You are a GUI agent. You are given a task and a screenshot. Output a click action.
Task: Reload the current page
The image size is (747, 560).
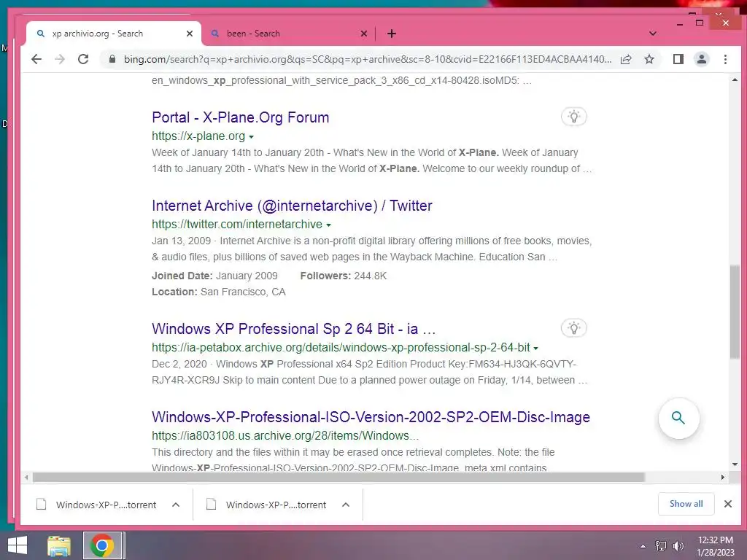point(83,59)
